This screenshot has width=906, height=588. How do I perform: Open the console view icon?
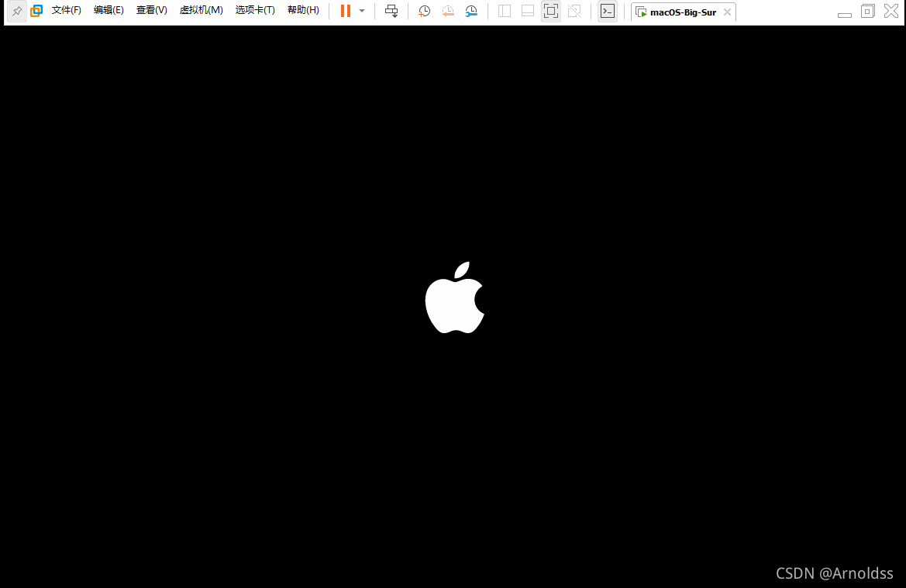coord(608,11)
